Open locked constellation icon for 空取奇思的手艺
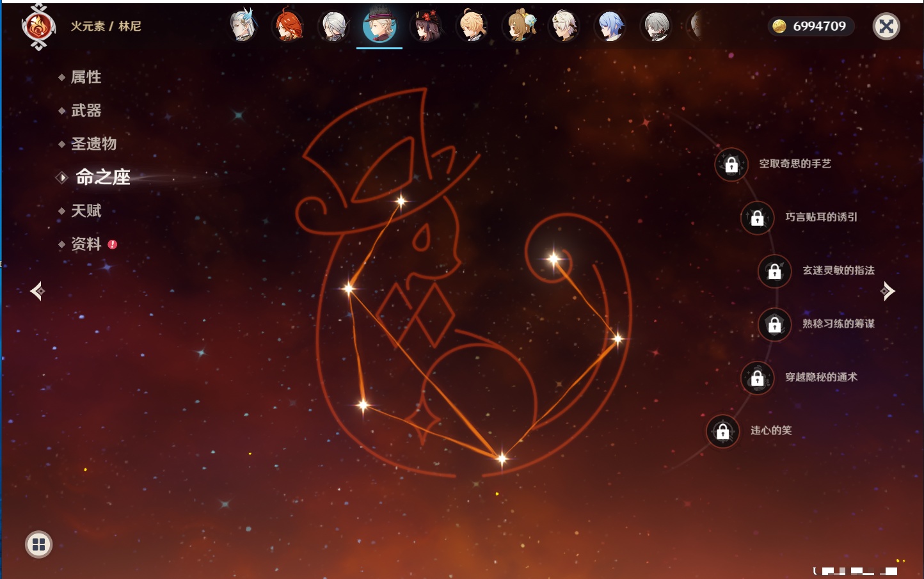Screen dimensions: 924x579 [731, 164]
